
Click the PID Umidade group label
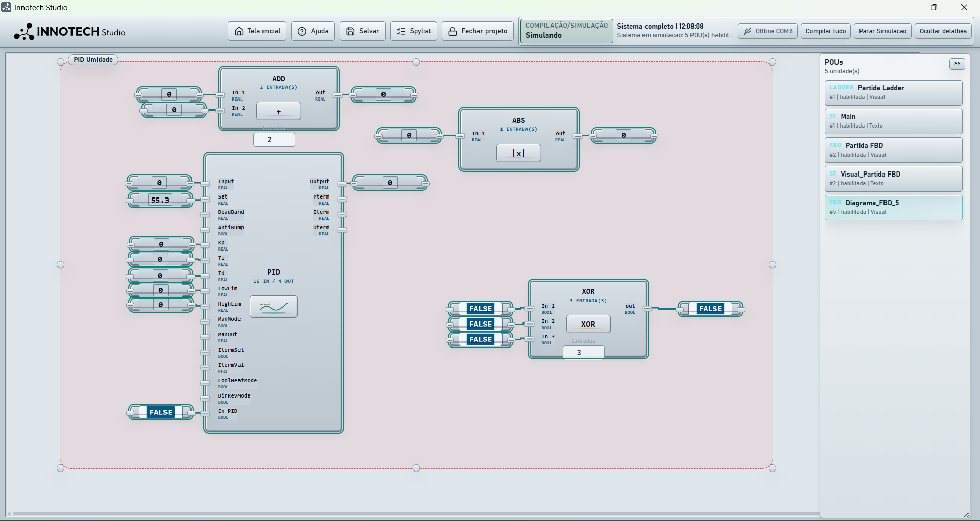coord(93,60)
